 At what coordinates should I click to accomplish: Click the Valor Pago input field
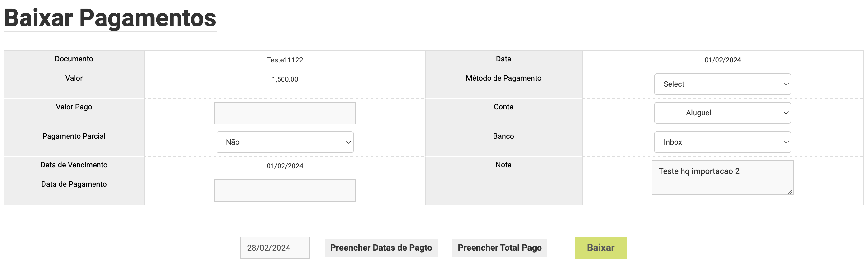click(x=285, y=113)
